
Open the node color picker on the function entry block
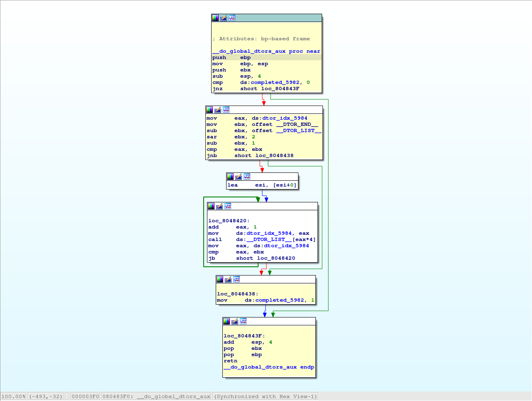point(215,18)
